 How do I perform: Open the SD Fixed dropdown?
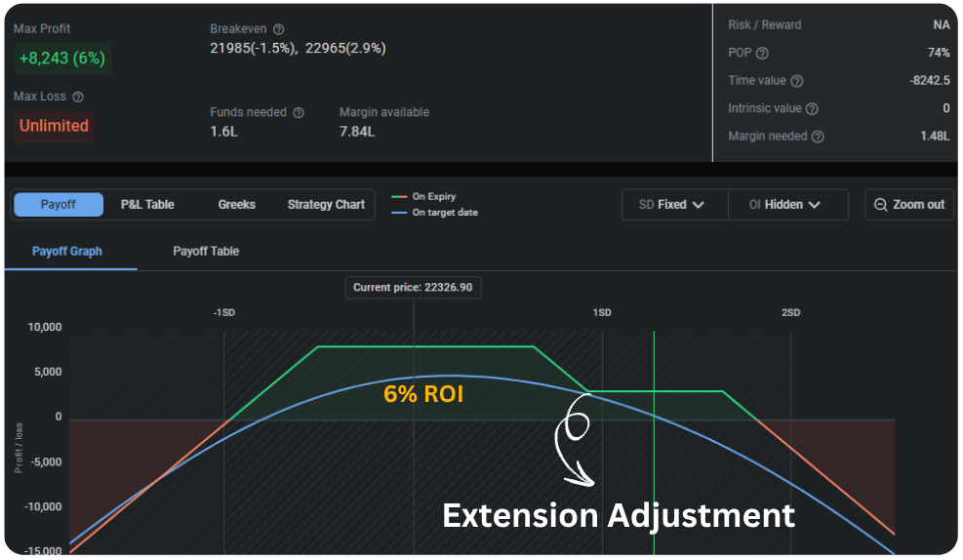(x=675, y=205)
